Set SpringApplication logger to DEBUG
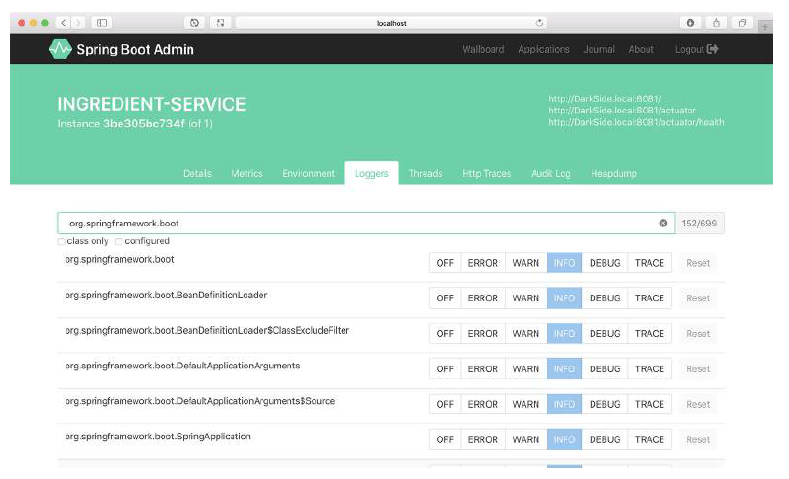789x479 pixels. [605, 439]
